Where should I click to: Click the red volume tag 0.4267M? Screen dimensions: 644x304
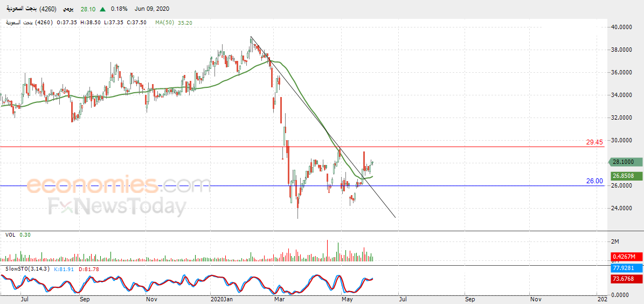coord(627,257)
